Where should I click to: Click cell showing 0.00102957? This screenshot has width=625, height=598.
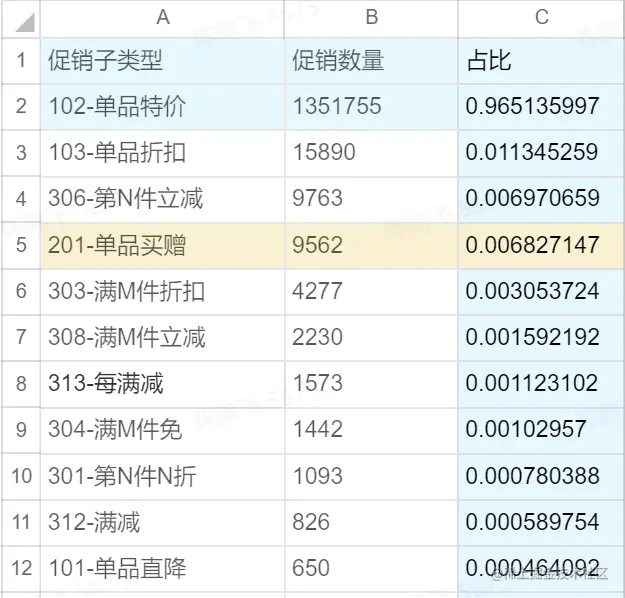542,431
